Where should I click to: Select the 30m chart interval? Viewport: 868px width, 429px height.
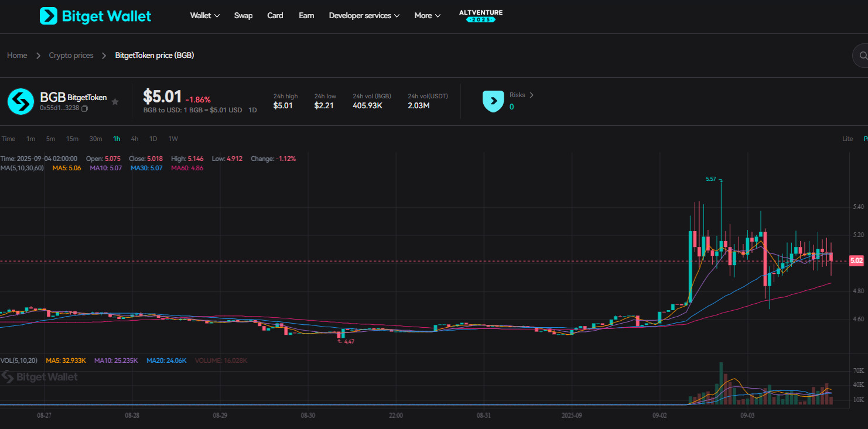[95, 139]
